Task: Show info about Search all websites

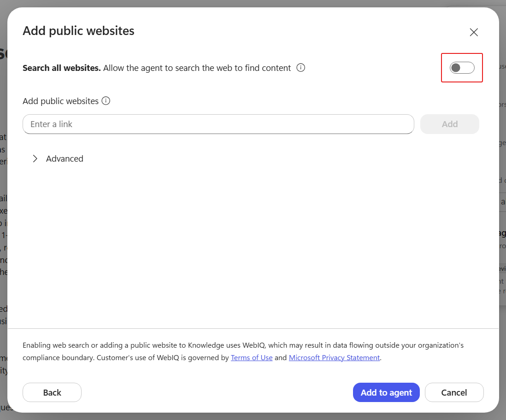Action: (300, 68)
